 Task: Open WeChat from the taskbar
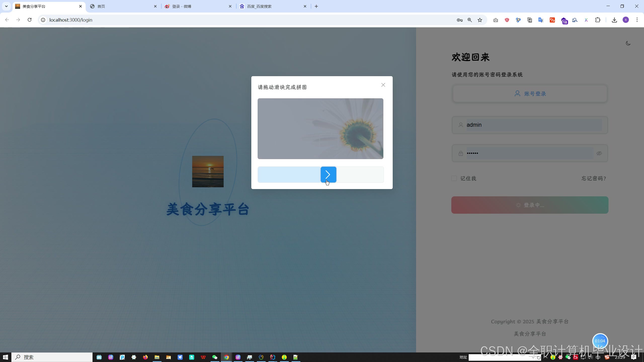[x=215, y=357]
